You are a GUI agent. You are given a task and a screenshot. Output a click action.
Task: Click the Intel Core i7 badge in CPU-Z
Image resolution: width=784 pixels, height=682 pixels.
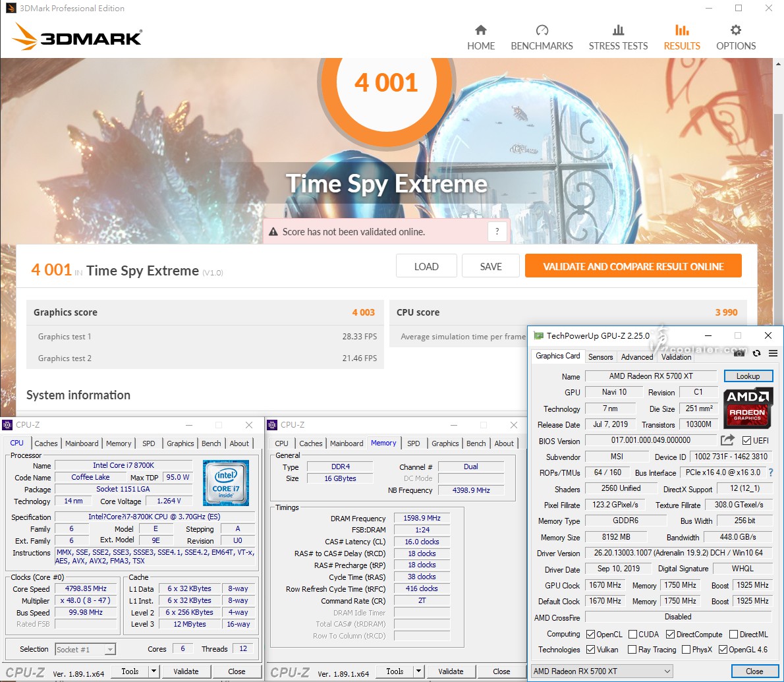[225, 482]
